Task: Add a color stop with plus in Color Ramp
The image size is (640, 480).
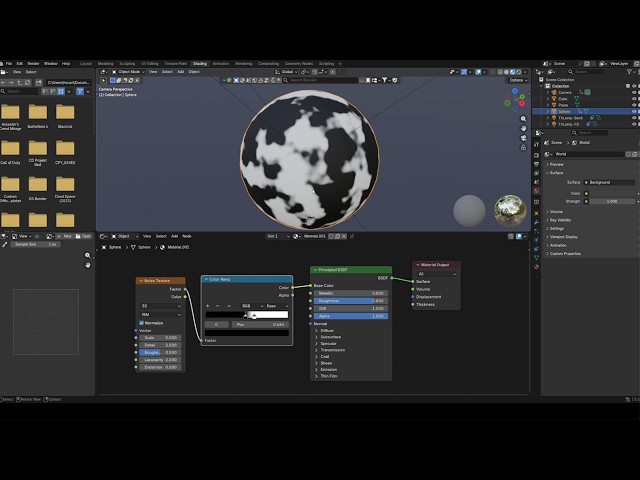Action: [x=207, y=306]
